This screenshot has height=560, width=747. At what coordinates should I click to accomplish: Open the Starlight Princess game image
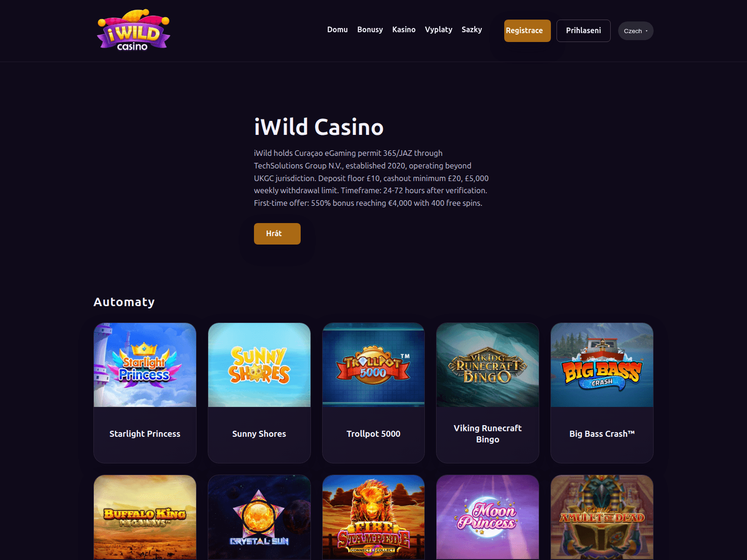pos(145,365)
